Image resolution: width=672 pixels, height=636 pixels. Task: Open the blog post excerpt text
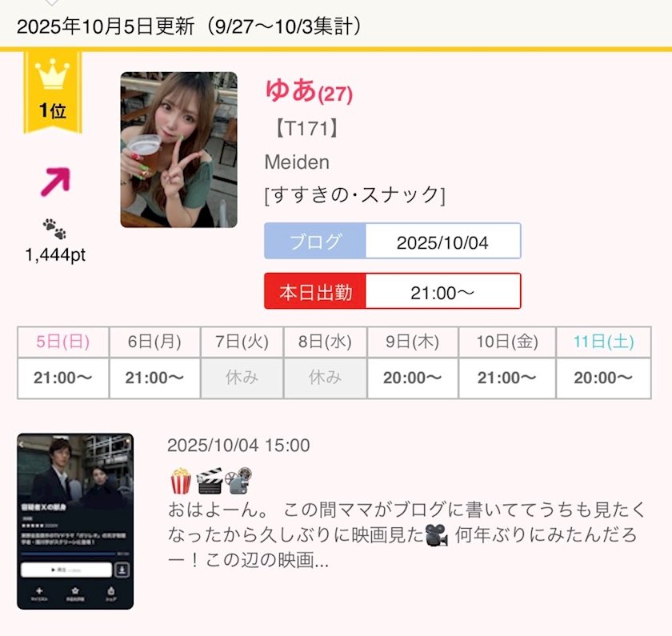(406, 535)
